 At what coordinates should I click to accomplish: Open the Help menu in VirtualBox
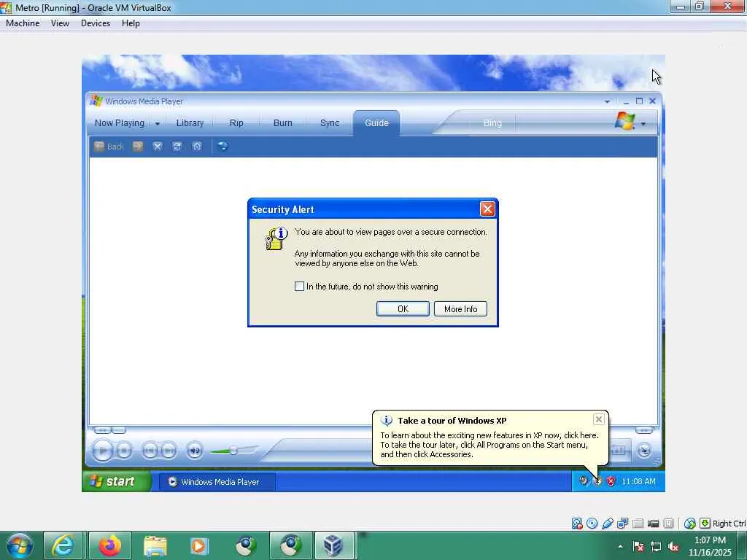pos(131,23)
